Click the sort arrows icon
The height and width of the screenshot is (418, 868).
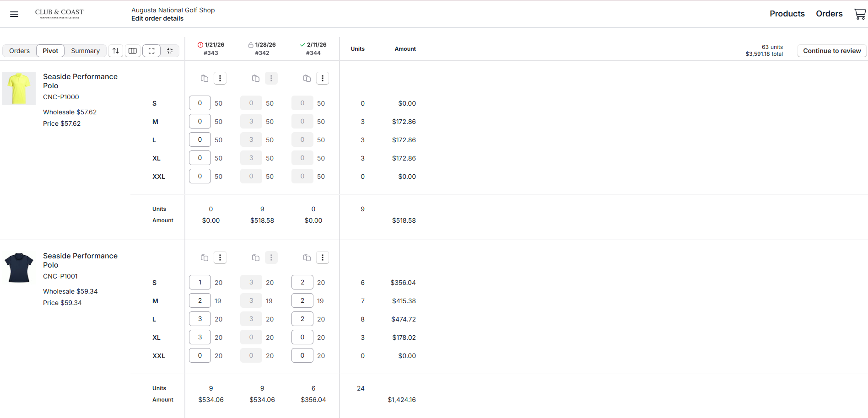[x=116, y=51]
